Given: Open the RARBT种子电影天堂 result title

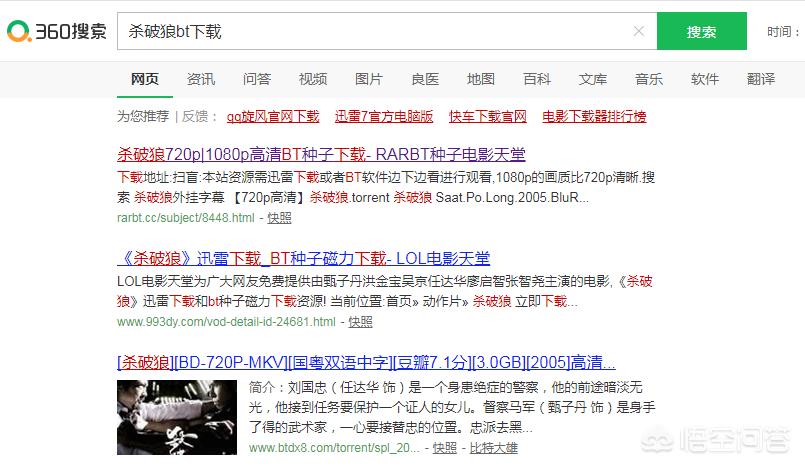Looking at the screenshot, I should pyautogui.click(x=321, y=154).
